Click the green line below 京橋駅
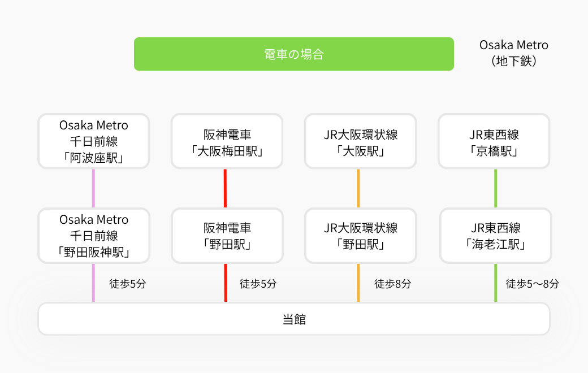Viewport: 588px width, 373px height. tap(495, 188)
